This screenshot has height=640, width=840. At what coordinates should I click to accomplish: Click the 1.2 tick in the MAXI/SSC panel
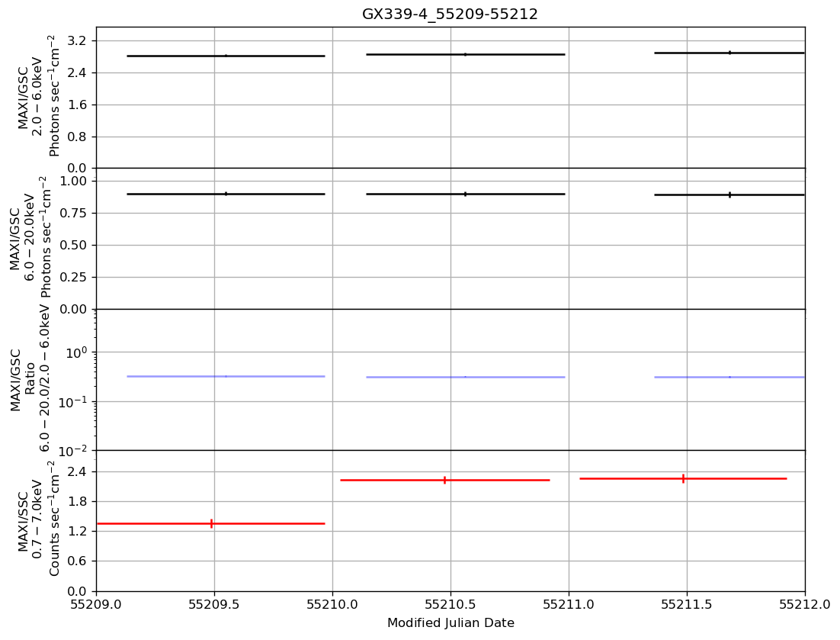tap(79, 532)
